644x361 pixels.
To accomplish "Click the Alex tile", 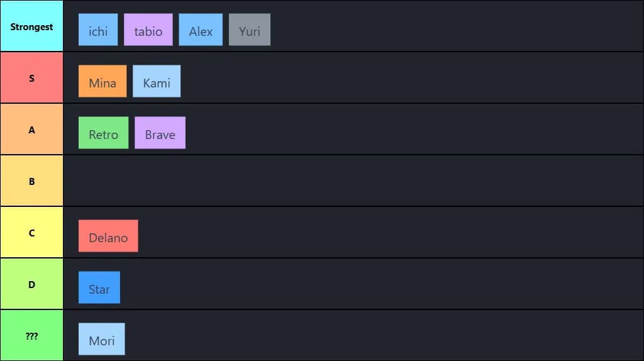I will [201, 30].
